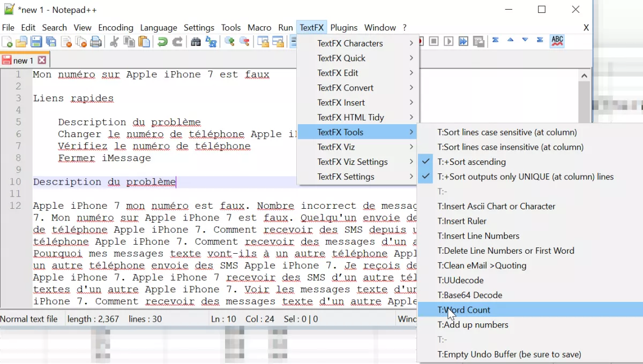643x364 pixels.
Task: Open the Plugins menu
Action: click(x=344, y=28)
